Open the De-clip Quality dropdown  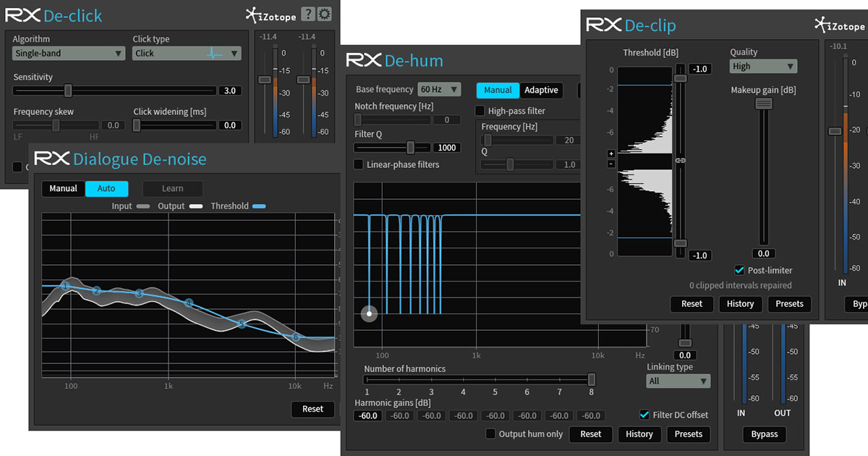(x=763, y=67)
